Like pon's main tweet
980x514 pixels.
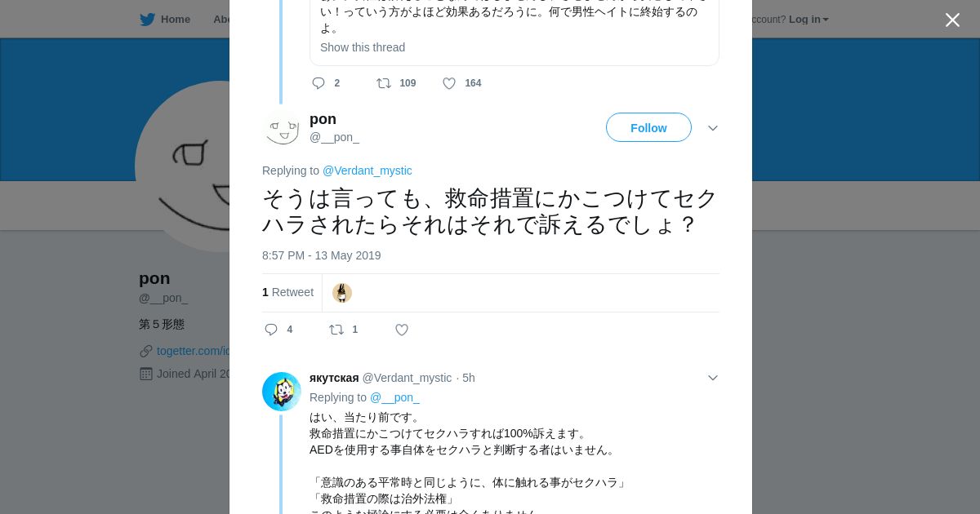[x=402, y=330]
